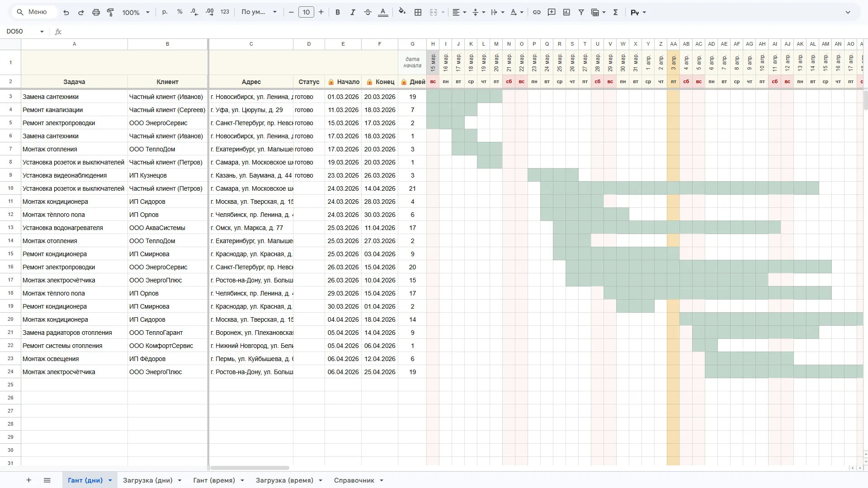The height and width of the screenshot is (488, 868).
Task: Open the zoom 100% dropdown
Action: (136, 12)
